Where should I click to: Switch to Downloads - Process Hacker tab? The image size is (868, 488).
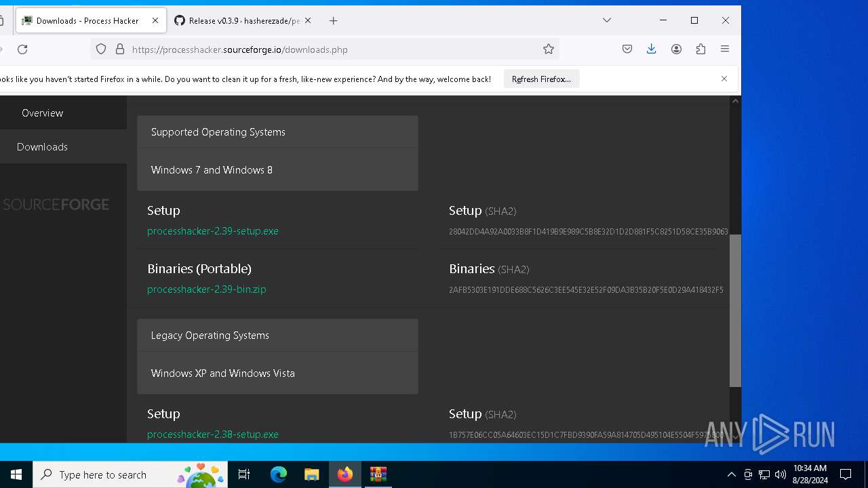point(90,20)
